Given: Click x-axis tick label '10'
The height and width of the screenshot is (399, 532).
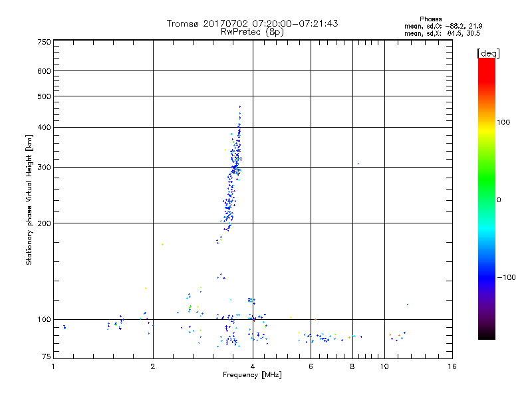Looking at the screenshot, I should coord(384,366).
